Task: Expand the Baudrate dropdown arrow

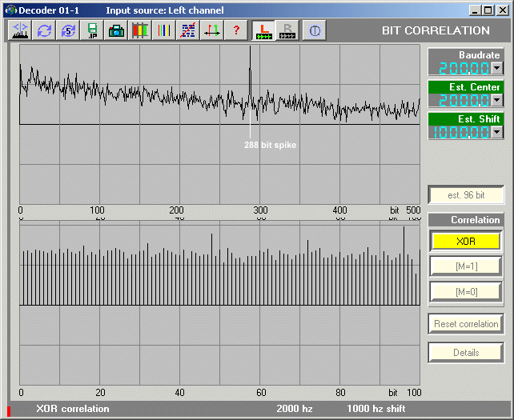Action: [x=497, y=69]
